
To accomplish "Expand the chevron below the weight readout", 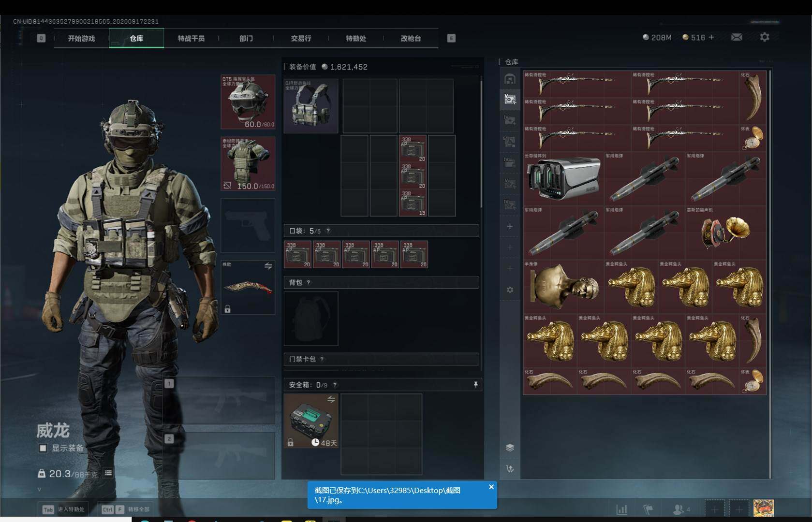I will pos(40,489).
